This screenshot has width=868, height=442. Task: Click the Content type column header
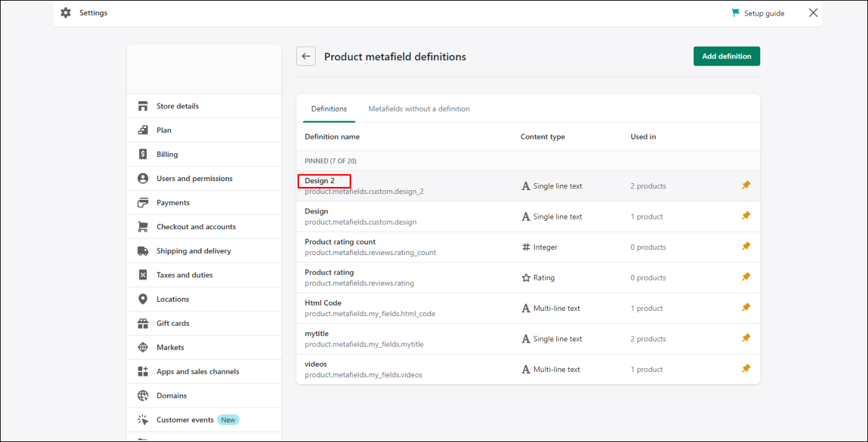click(542, 137)
